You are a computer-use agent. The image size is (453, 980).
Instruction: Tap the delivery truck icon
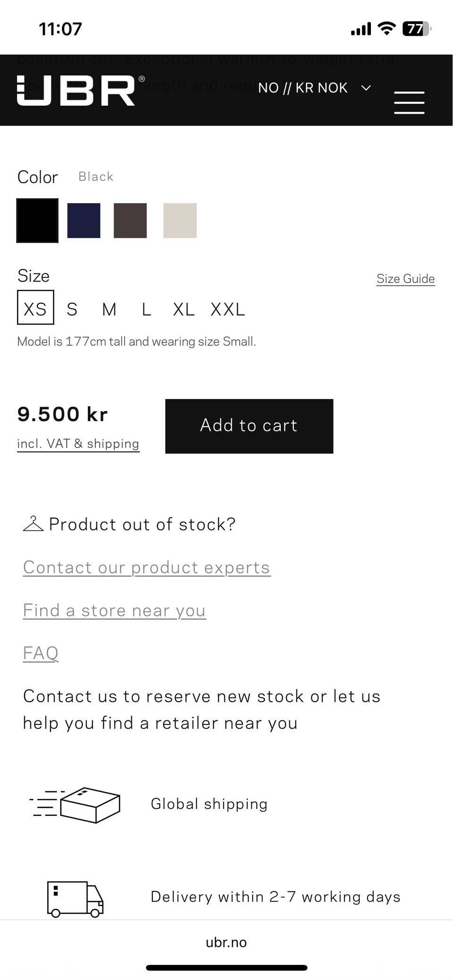[75, 899]
